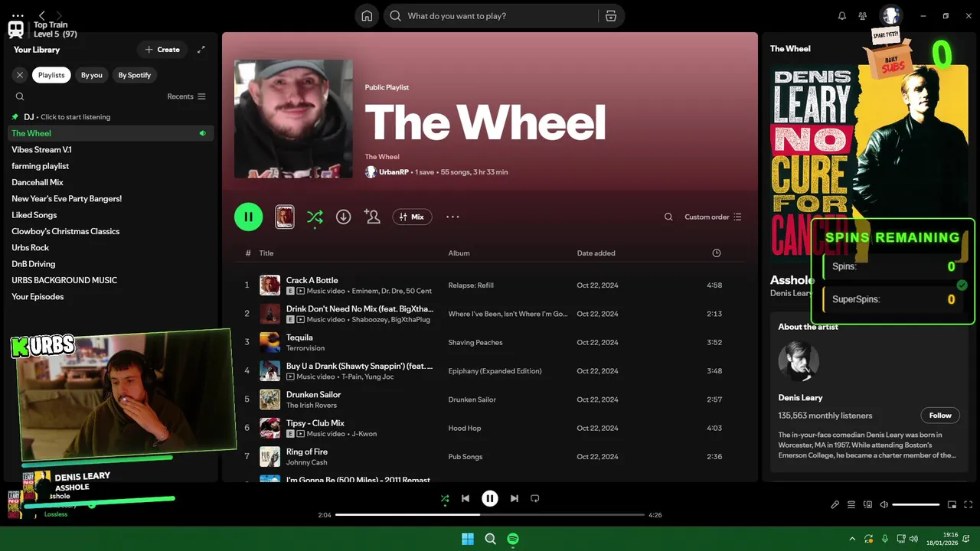Invite collaborators to the playlist

pyautogui.click(x=373, y=217)
